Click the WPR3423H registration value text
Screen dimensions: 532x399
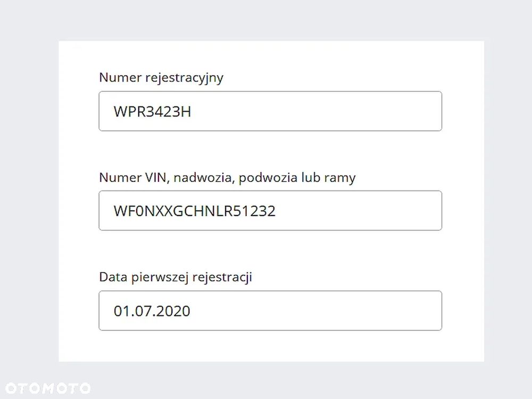(x=152, y=112)
